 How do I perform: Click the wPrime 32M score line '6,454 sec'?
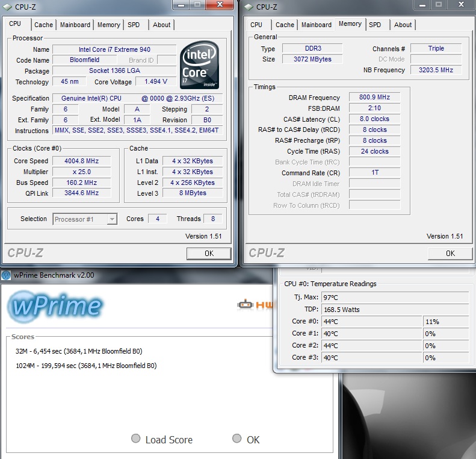79,351
